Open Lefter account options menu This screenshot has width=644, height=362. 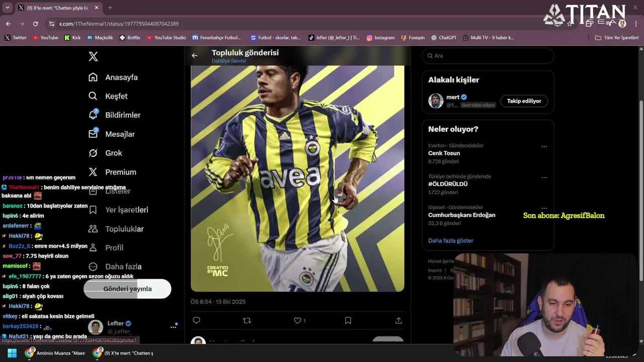coord(173,327)
